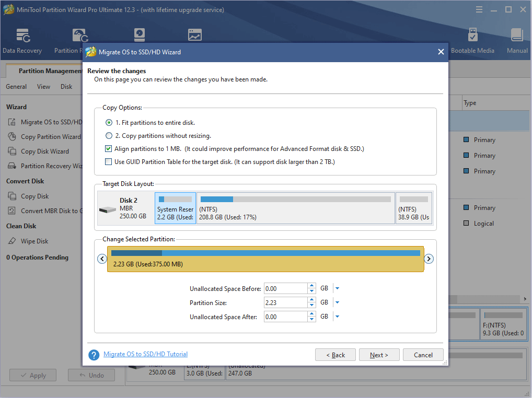This screenshot has width=532, height=398.
Task: Open the Disk menu
Action: (66, 87)
